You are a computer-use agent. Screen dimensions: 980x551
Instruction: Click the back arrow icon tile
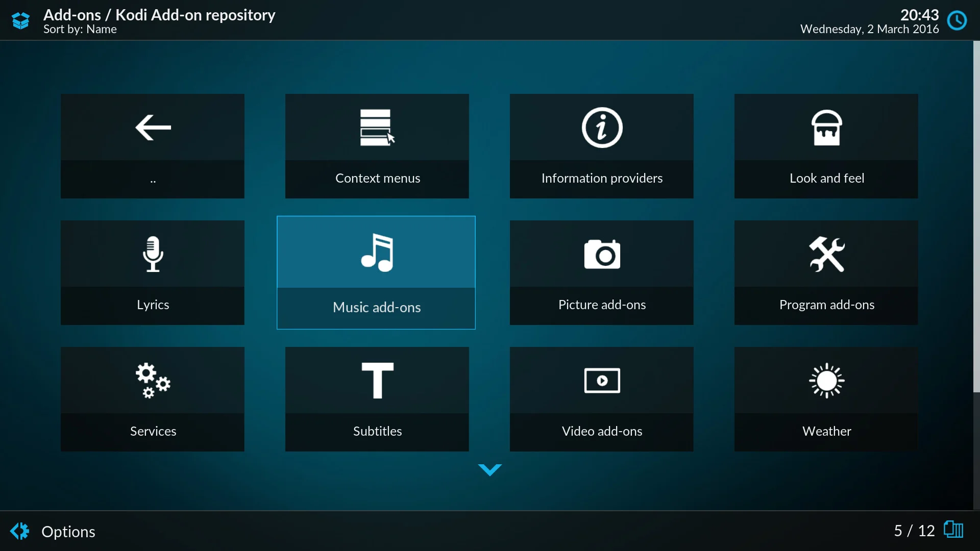click(x=153, y=128)
